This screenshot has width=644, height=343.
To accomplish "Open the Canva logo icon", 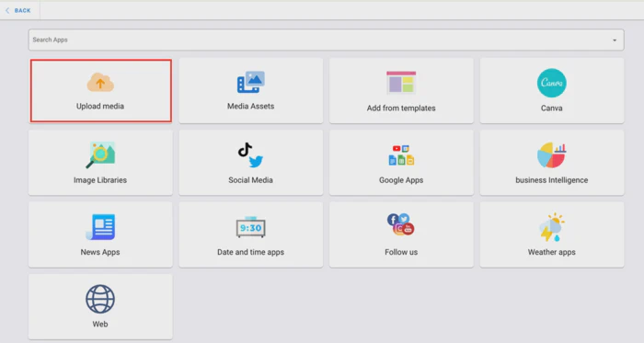I will point(552,83).
